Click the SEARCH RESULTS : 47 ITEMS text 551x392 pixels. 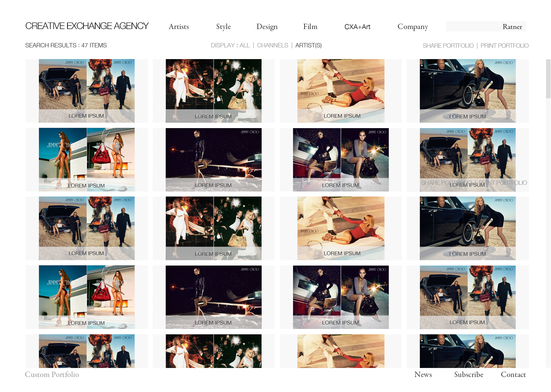point(66,45)
